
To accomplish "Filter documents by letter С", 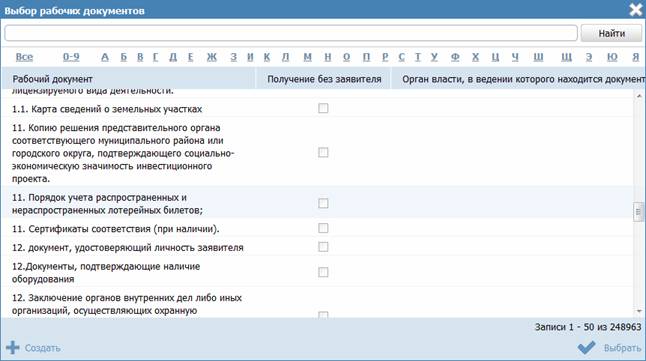I will [401, 57].
